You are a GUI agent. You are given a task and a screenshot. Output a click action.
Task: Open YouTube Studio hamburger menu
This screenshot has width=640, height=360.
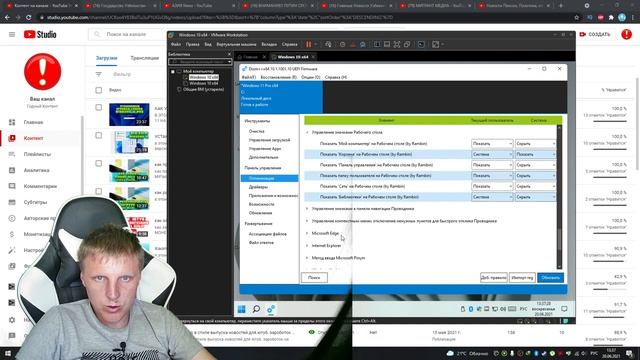[x=12, y=35]
